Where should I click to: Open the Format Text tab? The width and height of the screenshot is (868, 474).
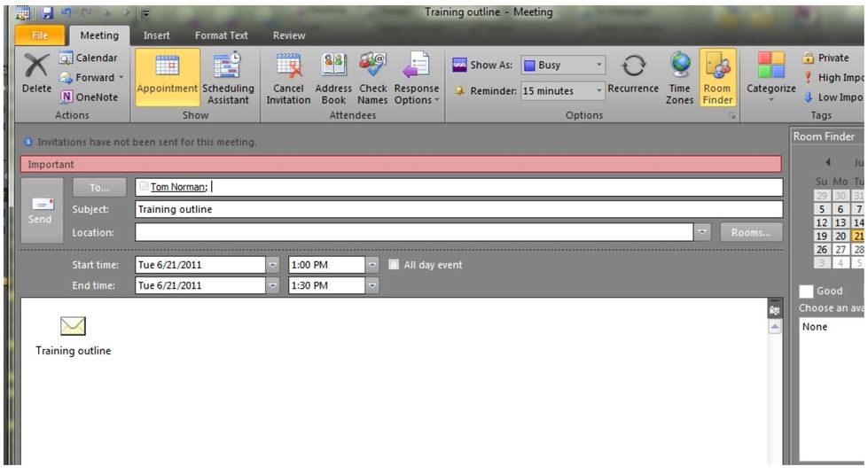point(222,35)
